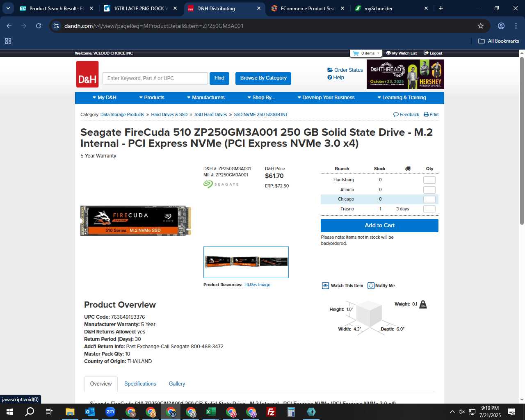Click the weight lb icon
This screenshot has width=525, height=420.
423,304
